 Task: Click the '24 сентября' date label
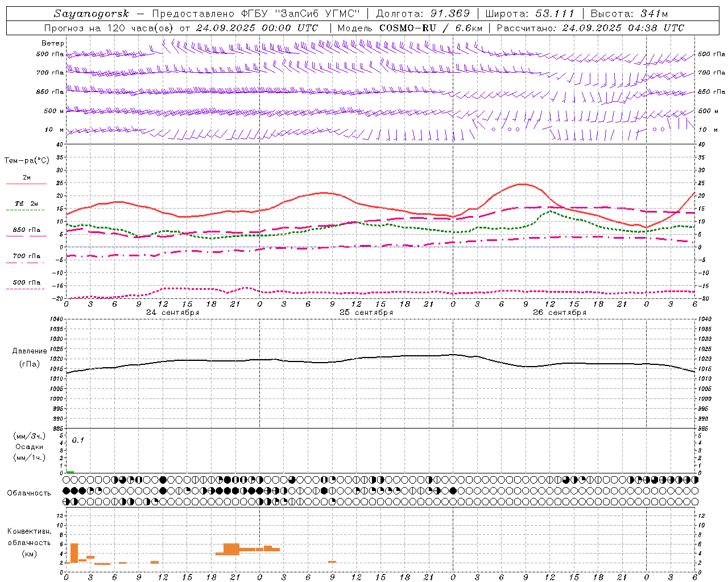pyautogui.click(x=172, y=313)
